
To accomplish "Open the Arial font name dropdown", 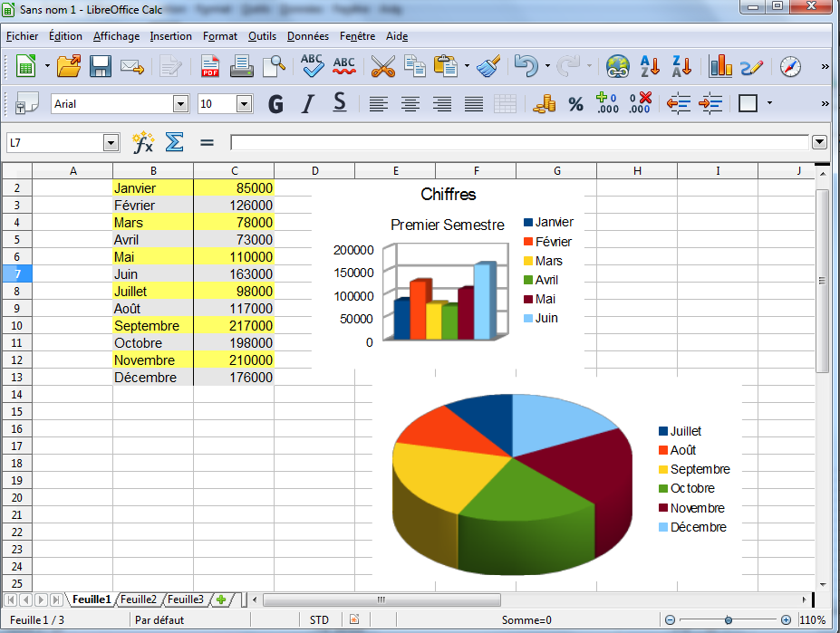I will coord(180,104).
